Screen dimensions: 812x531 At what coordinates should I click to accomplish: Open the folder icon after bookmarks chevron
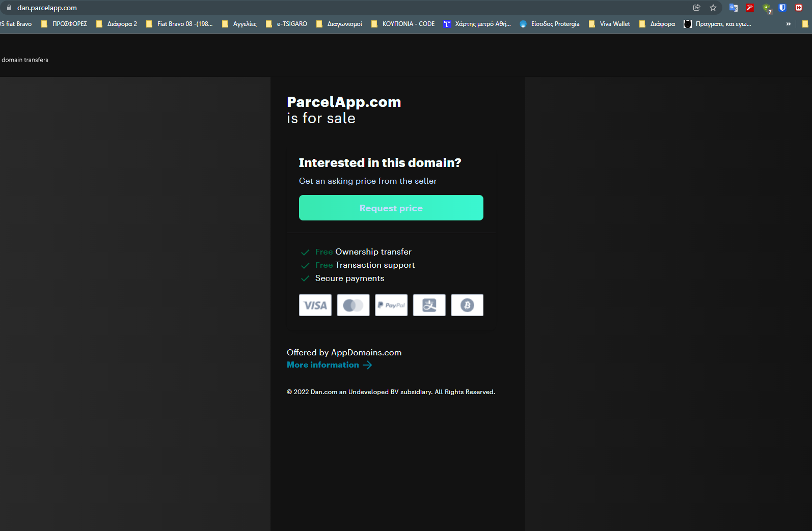[x=805, y=24]
